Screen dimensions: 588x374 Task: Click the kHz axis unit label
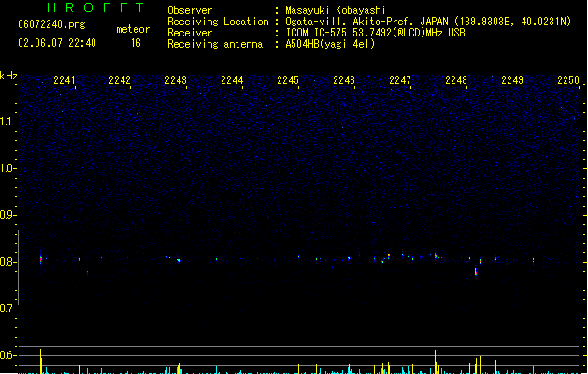(8, 76)
